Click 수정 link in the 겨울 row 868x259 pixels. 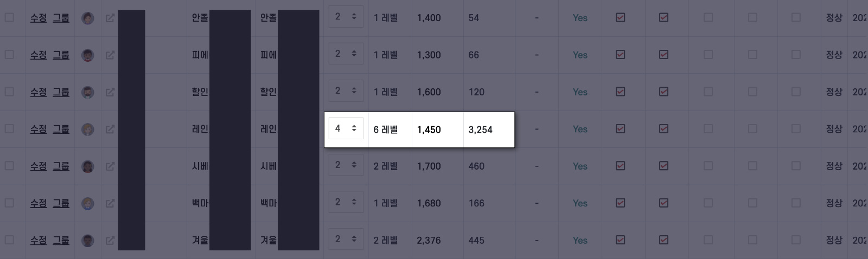tap(39, 240)
